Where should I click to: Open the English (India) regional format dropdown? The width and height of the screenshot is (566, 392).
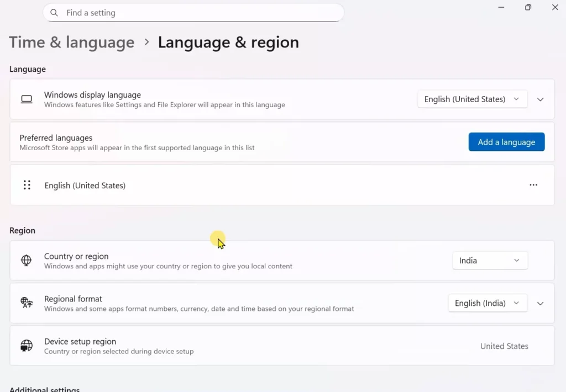click(x=487, y=303)
